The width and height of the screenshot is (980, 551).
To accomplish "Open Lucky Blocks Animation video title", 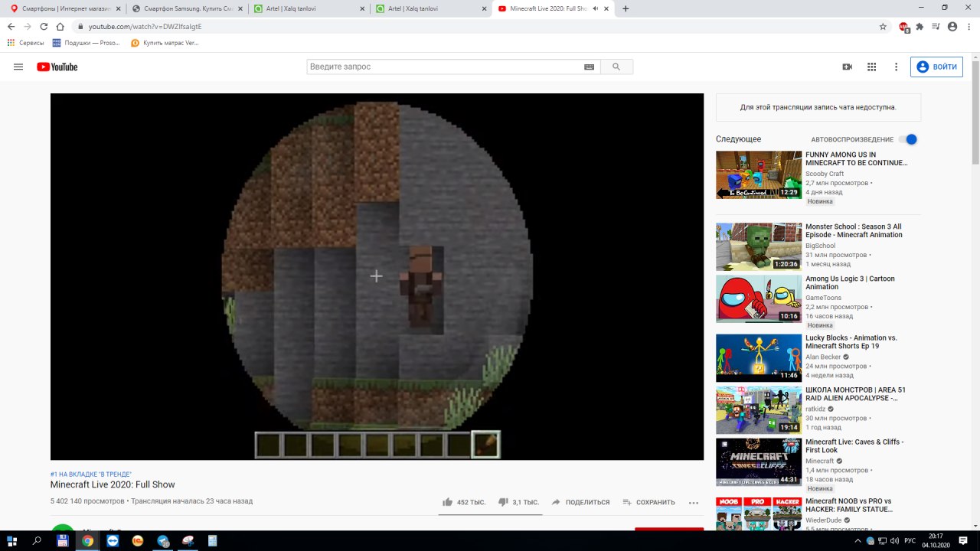I will [851, 342].
